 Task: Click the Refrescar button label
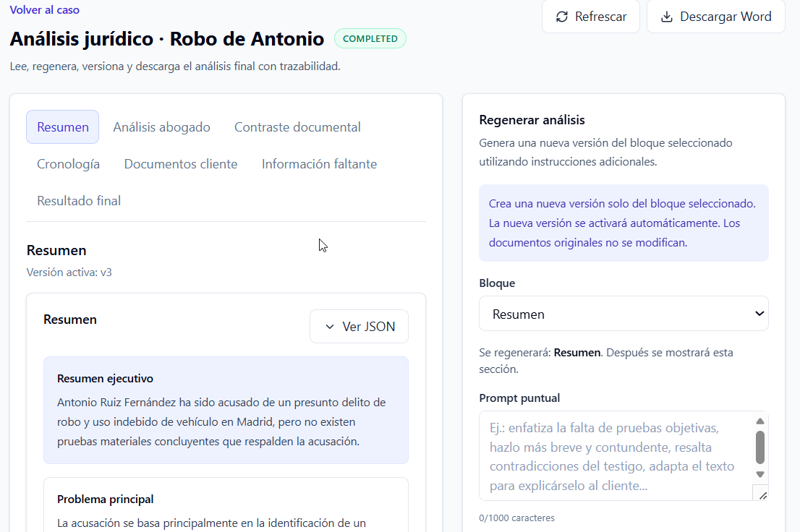tap(600, 17)
